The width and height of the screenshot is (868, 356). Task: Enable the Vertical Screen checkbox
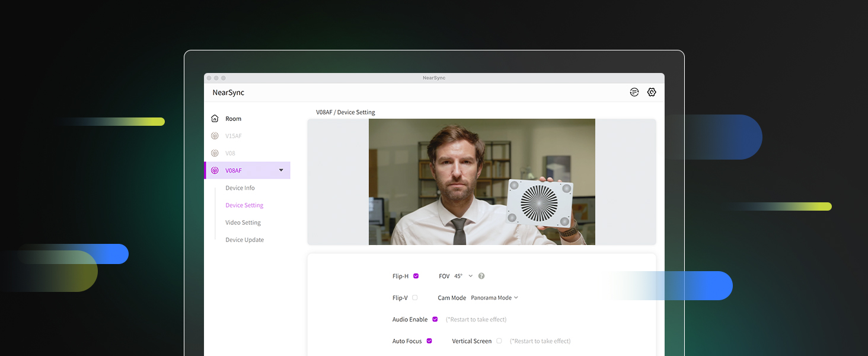point(499,341)
